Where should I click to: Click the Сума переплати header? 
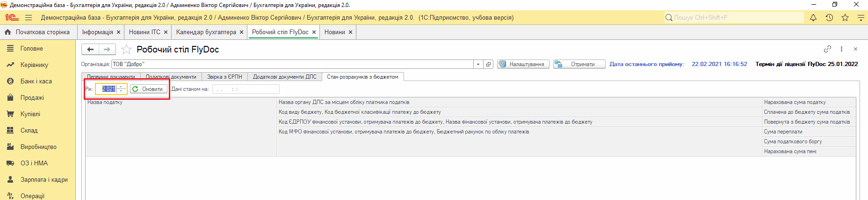click(809, 132)
